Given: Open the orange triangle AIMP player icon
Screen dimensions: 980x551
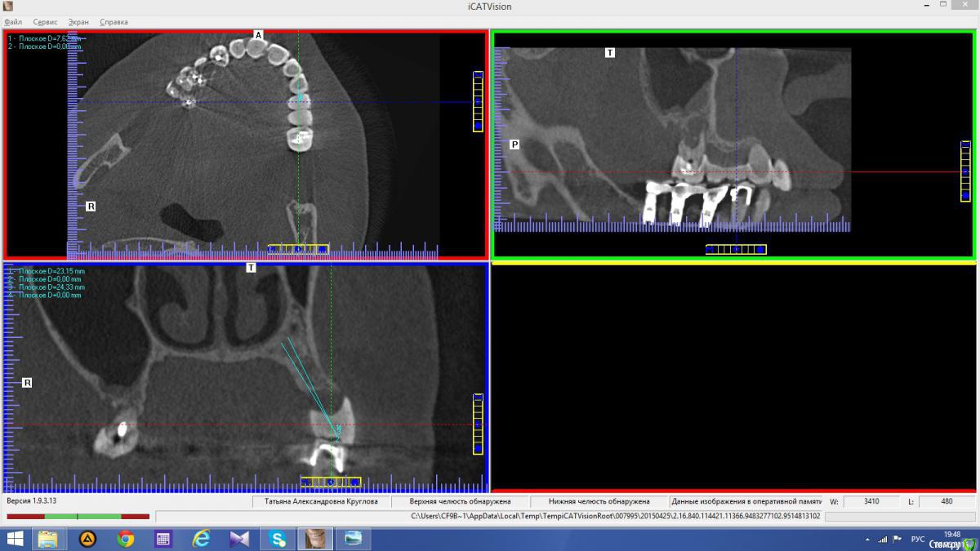Looking at the screenshot, I should pos(87,539).
